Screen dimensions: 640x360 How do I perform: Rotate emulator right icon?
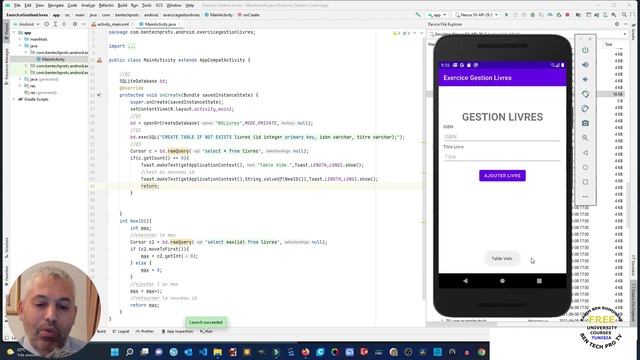tap(585, 109)
